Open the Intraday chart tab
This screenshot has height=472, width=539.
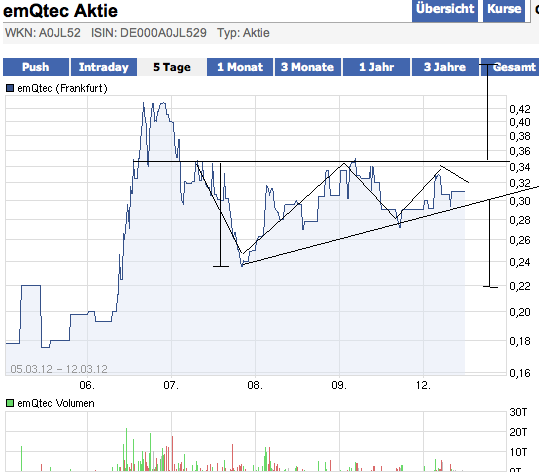[104, 67]
